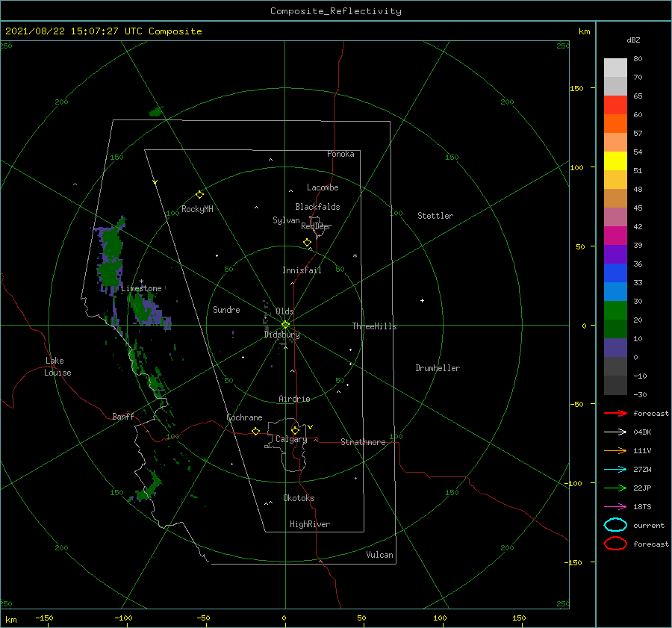Click the Composite_Reflectivity title text
This screenshot has height=628, width=672.
pyautogui.click(x=335, y=11)
